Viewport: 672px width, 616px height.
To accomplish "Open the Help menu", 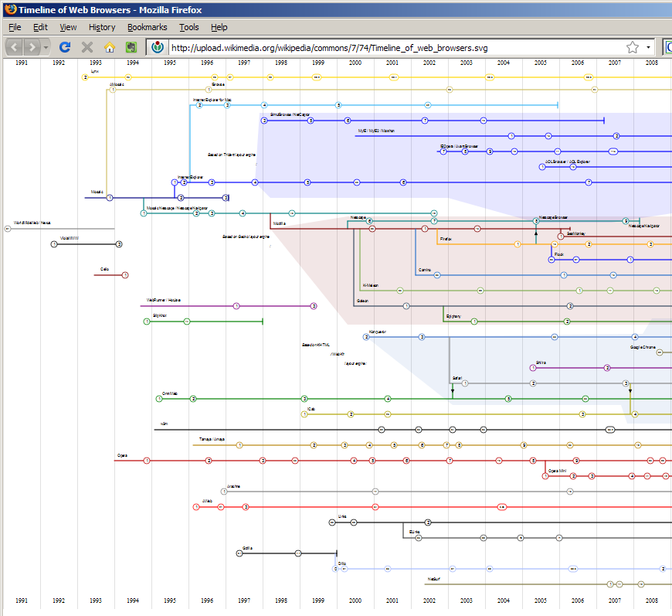I will [x=219, y=27].
